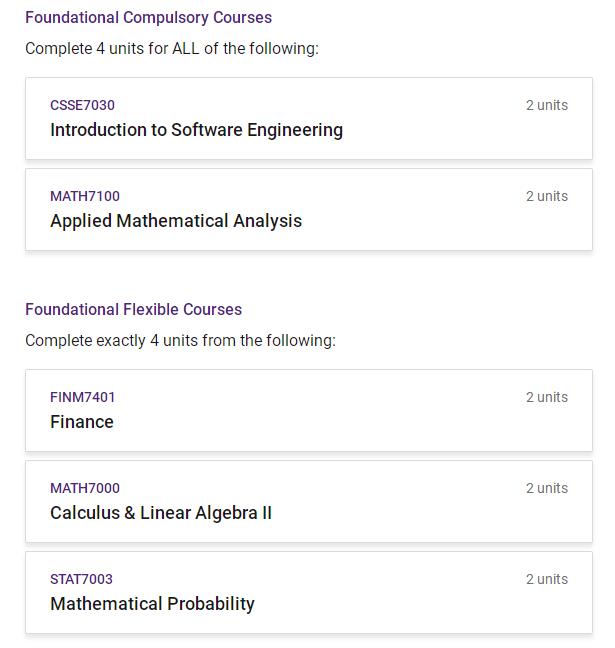Click 2 units label on CSSE7030 card
The image size is (615, 648).
pyautogui.click(x=547, y=105)
